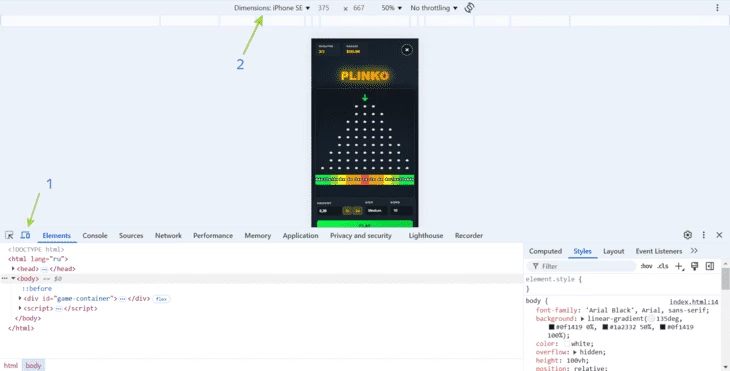
Task: Open DevTools settings gear
Action: (688, 235)
